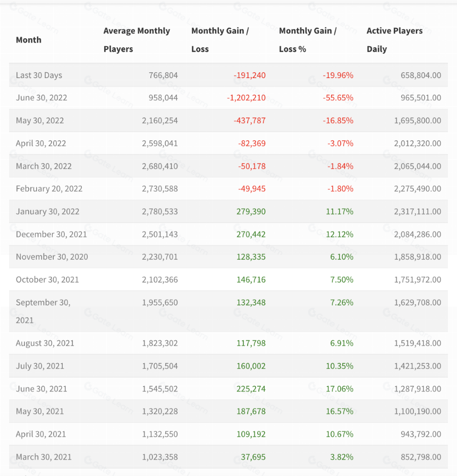Click the percentage -3.07%
Viewport: 457px width, 476px height.
click(x=341, y=143)
